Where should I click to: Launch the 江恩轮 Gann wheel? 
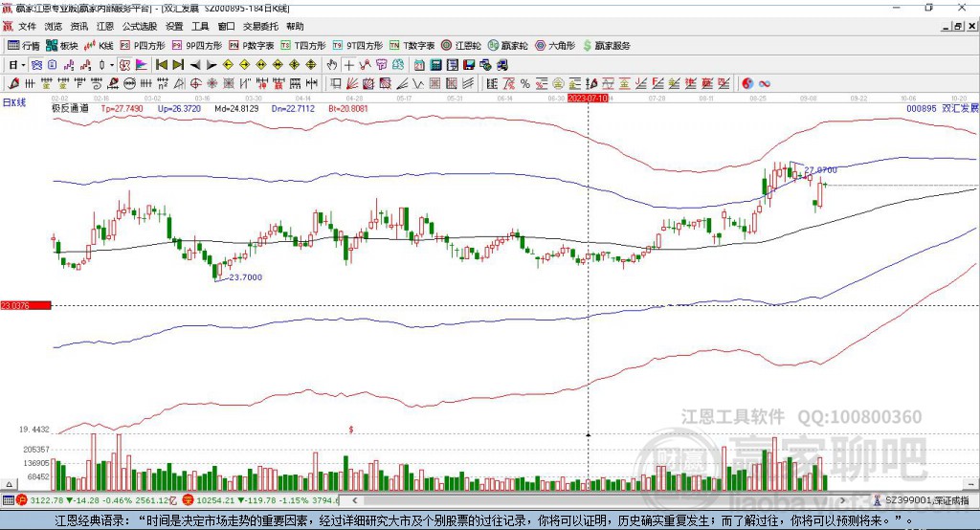click(x=461, y=46)
